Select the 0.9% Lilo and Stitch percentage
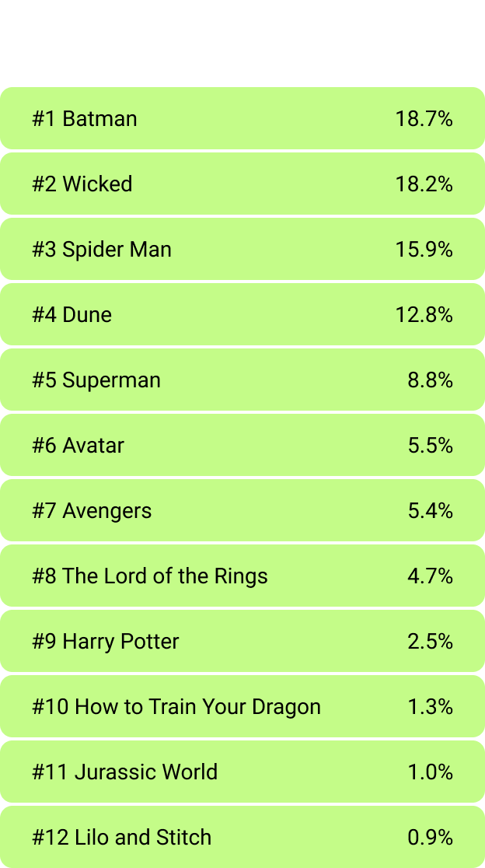Viewport: 485px width, 868px height. (430, 838)
